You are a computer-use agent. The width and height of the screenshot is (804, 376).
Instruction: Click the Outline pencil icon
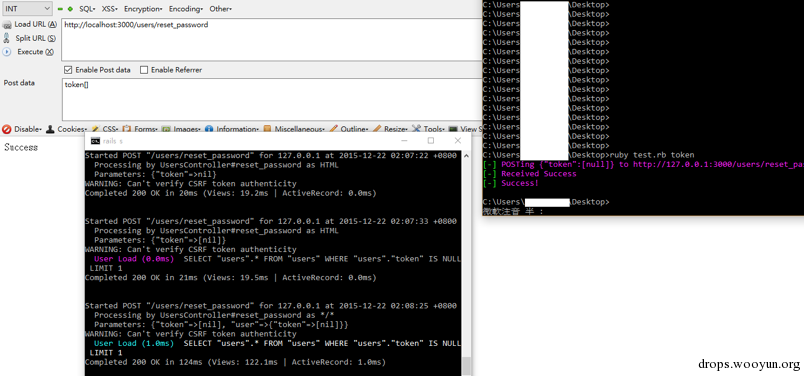coord(333,128)
